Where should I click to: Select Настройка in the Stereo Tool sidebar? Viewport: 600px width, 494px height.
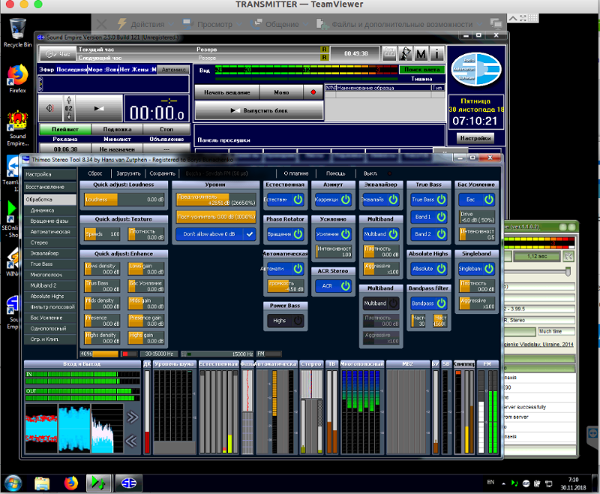tap(50, 174)
